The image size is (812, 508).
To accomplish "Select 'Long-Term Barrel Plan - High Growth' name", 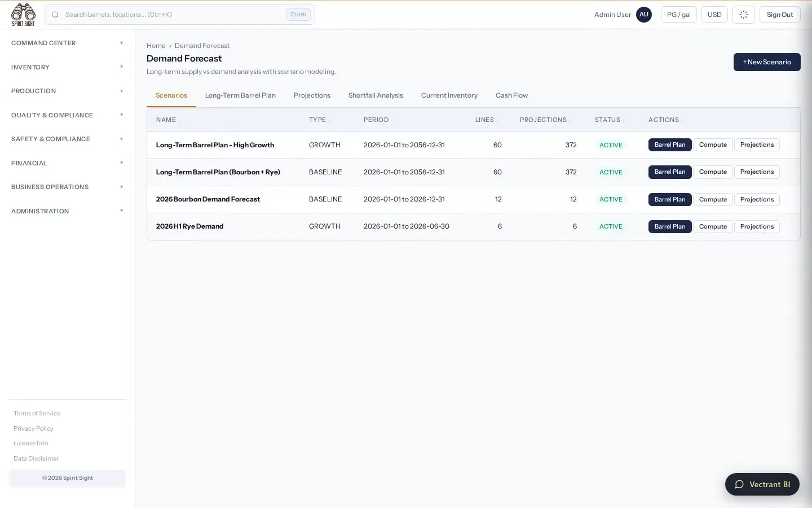I will coord(215,145).
